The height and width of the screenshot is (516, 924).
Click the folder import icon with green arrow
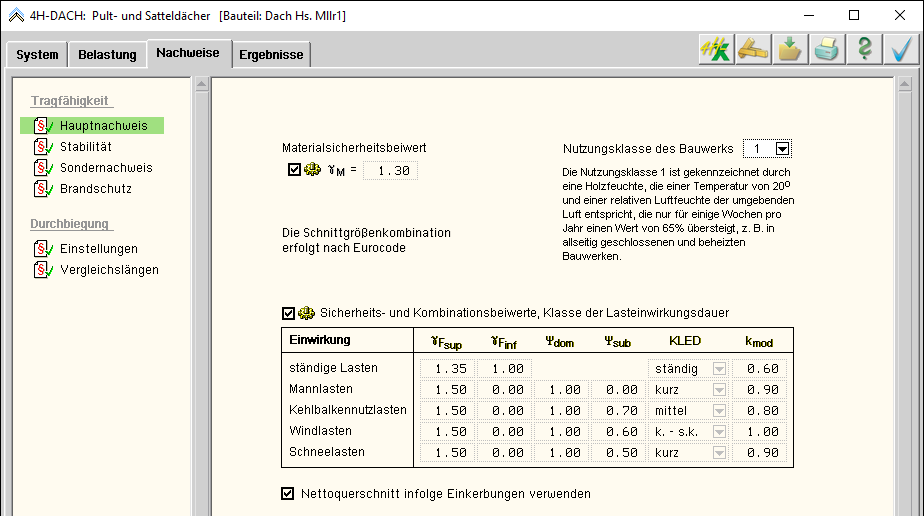coord(790,50)
